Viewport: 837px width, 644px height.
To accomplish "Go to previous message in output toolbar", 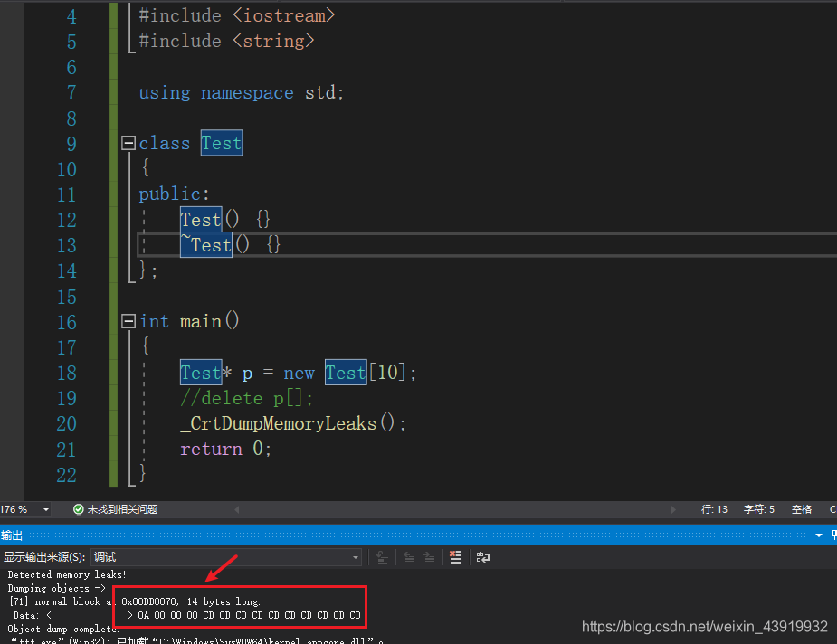I will (409, 557).
